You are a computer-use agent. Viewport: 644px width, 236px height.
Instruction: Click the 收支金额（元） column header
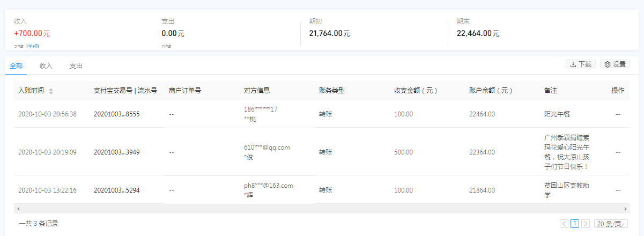[x=416, y=91]
